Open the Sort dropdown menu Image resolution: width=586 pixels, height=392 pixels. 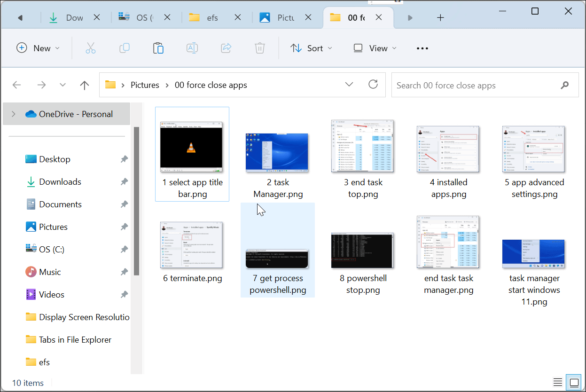311,48
